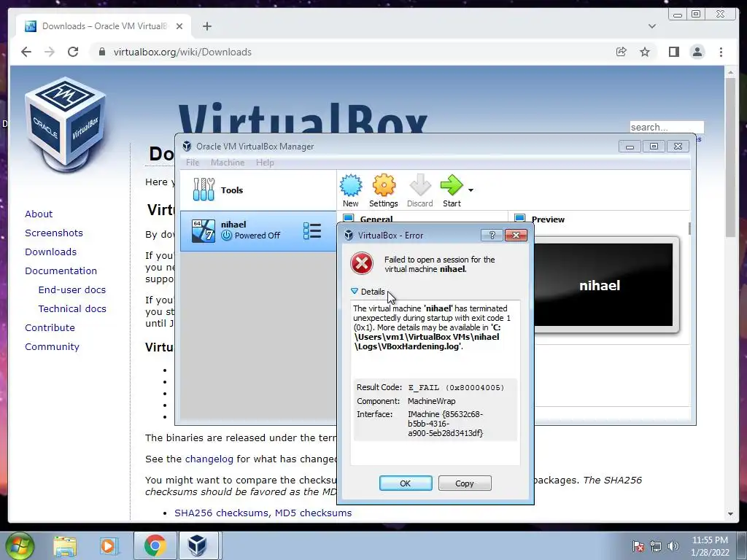Open the tab search chevron
This screenshot has width=747, height=560.
point(652,26)
